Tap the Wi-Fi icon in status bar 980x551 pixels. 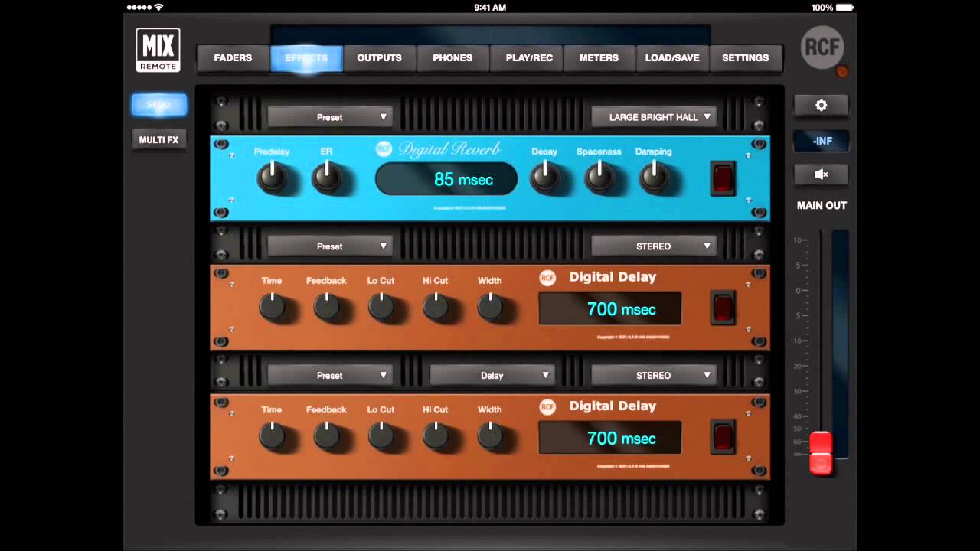[x=158, y=8]
